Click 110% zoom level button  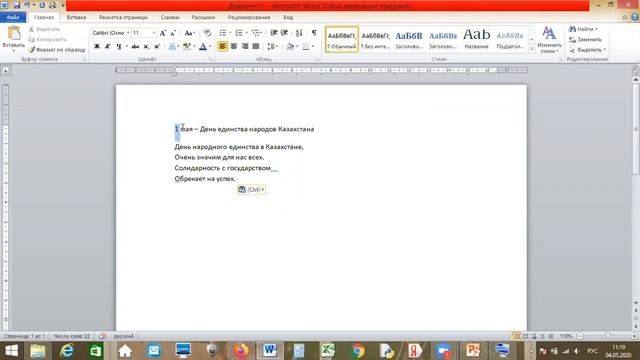point(566,336)
